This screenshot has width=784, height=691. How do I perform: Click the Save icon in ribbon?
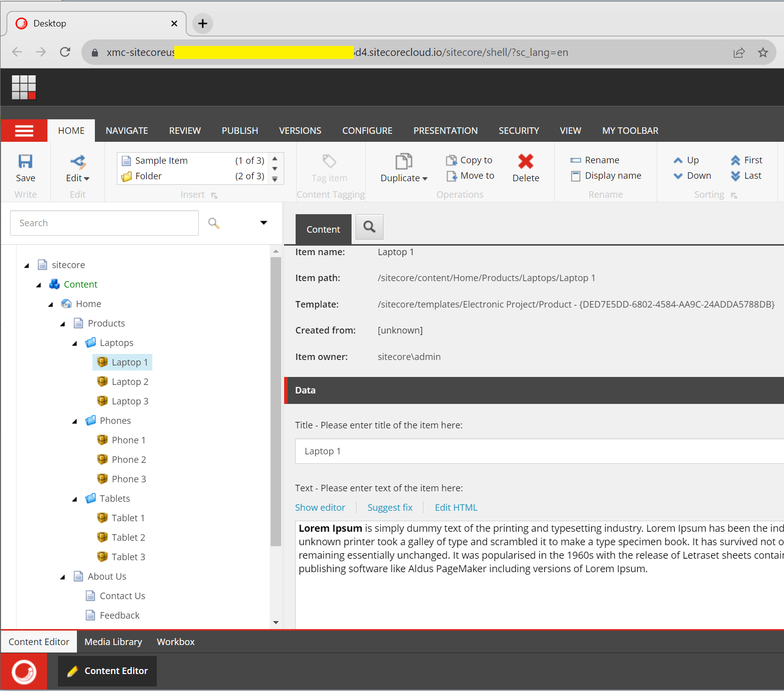pyautogui.click(x=25, y=161)
